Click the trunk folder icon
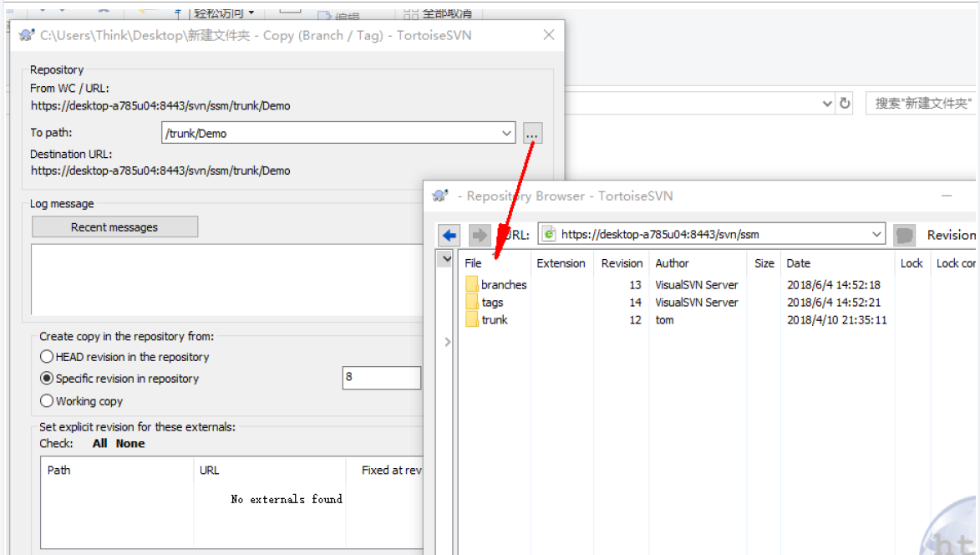Screen dimensions: 980x555 pos(471,319)
